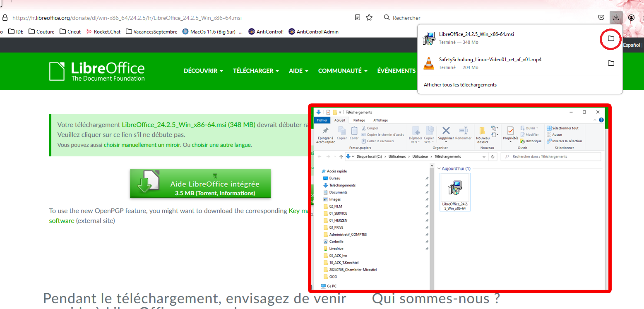Open Explorer address bar history dropdown

485,157
